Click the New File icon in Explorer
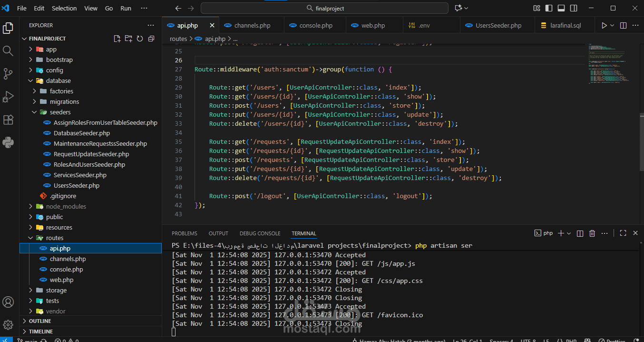This screenshot has height=342, width=644. tap(117, 39)
